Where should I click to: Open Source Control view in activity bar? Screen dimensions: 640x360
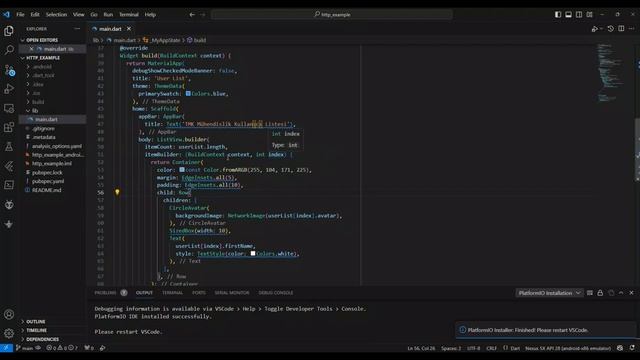pos(9,70)
